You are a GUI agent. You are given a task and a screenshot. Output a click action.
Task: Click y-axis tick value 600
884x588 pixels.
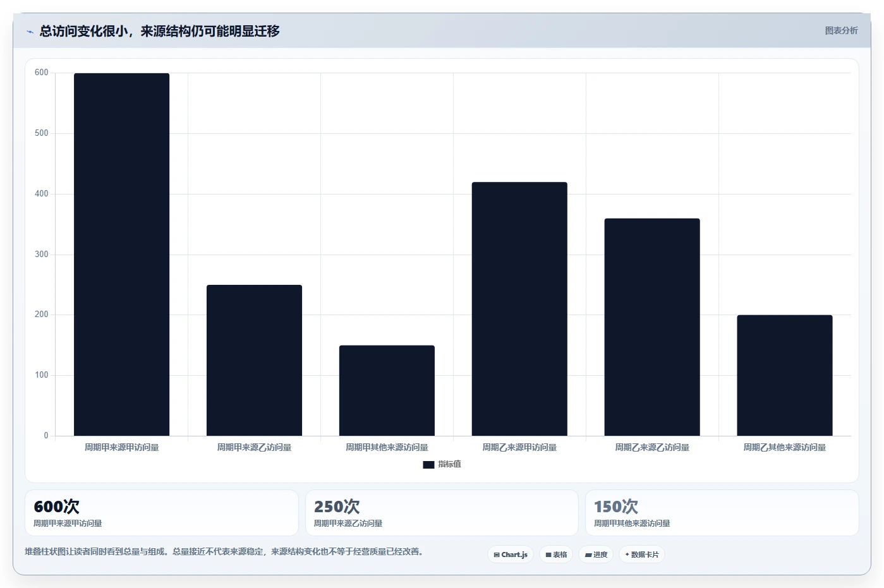point(41,73)
